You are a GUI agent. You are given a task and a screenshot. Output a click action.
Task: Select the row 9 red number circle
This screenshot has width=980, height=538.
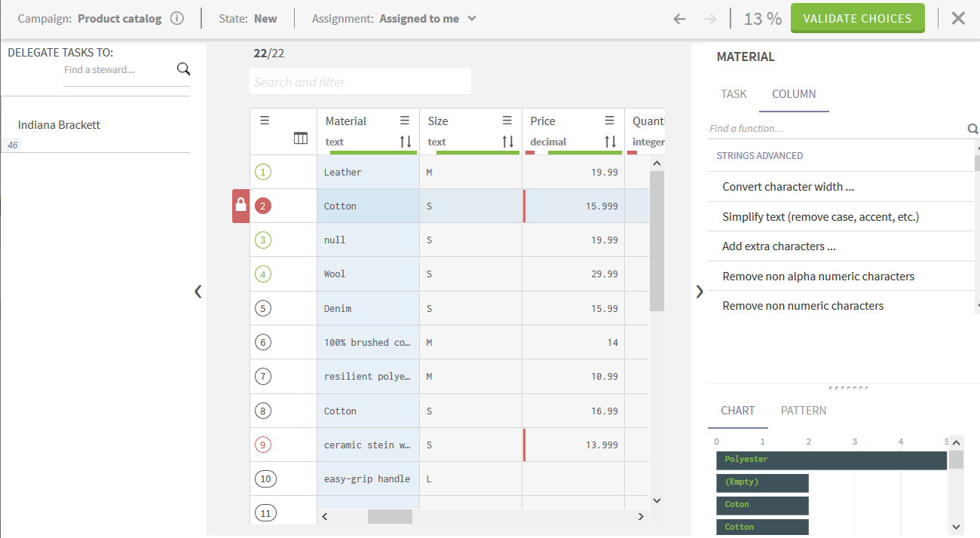pyautogui.click(x=263, y=445)
